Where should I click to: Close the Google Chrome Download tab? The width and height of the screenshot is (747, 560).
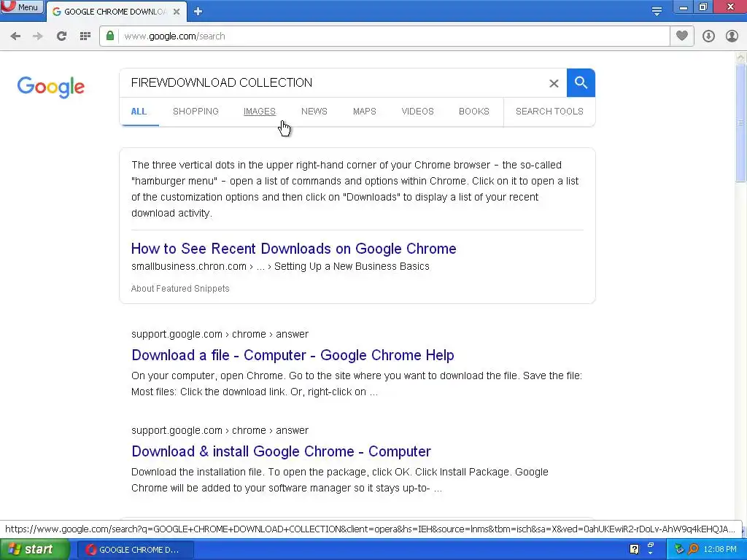177,12
